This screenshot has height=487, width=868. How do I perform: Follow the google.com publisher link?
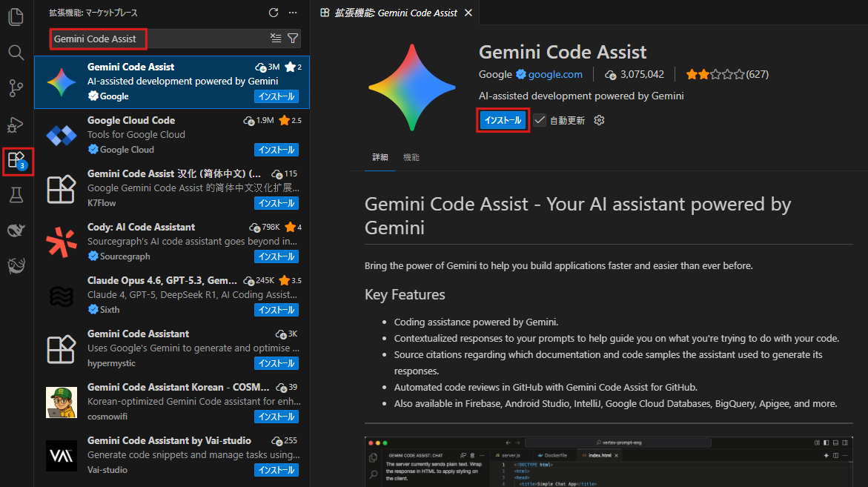tap(555, 74)
